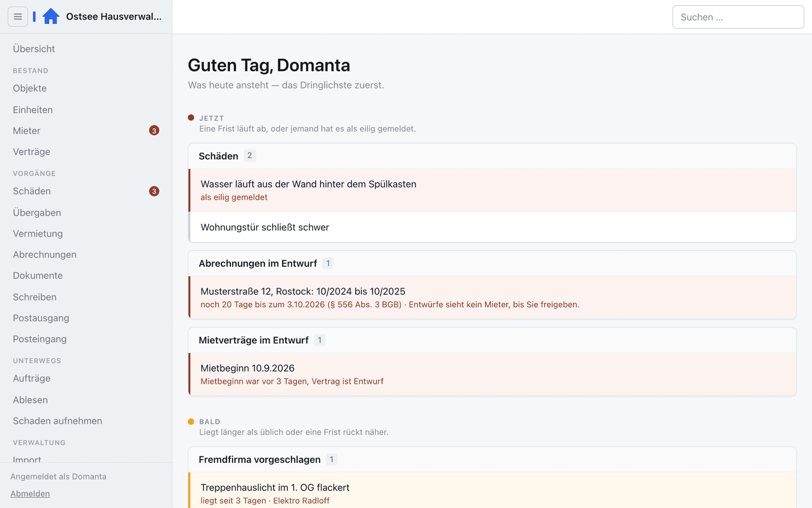Open the draft contract 'Mietbeginn 10.9.2026'
The height and width of the screenshot is (508, 812).
(x=492, y=374)
